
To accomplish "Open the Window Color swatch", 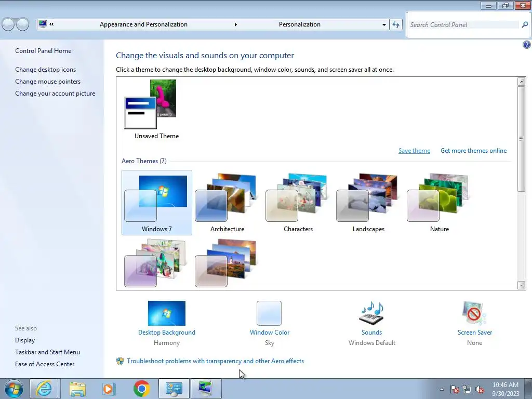I will 269,313.
